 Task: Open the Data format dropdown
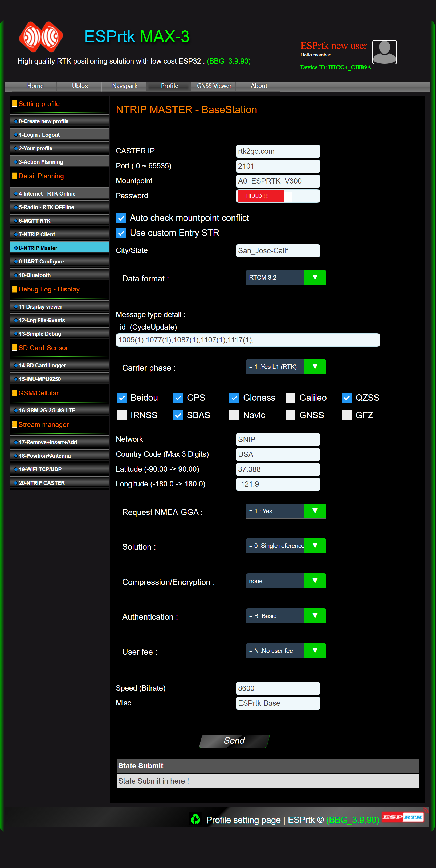(x=286, y=277)
